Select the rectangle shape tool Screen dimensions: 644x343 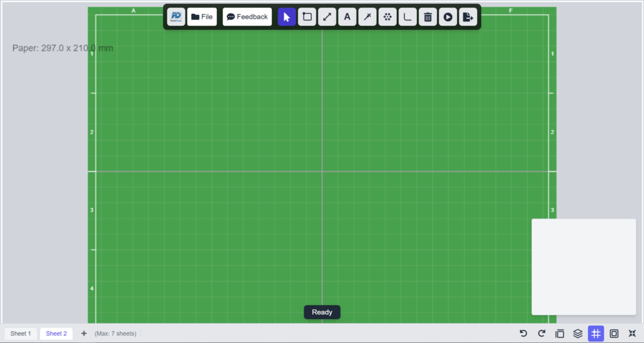pos(307,17)
